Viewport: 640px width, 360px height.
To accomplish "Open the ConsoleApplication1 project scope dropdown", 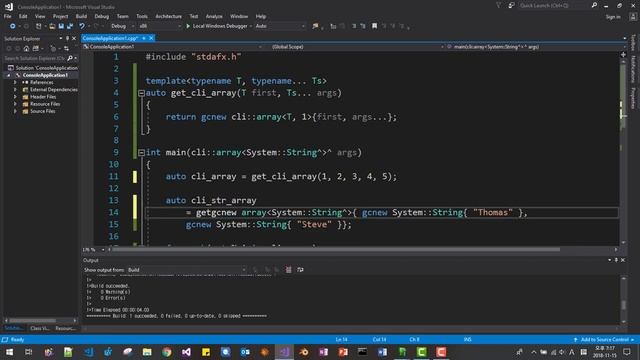I will click(x=173, y=47).
